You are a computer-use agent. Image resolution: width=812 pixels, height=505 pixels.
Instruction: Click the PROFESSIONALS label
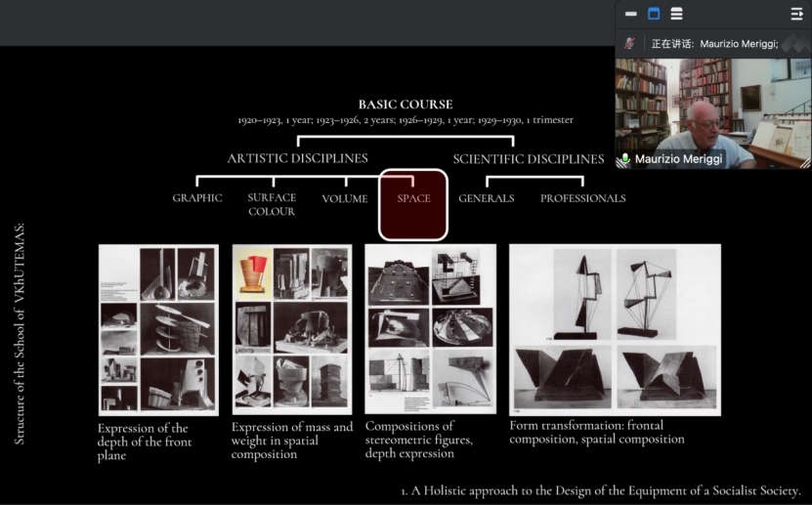583,198
